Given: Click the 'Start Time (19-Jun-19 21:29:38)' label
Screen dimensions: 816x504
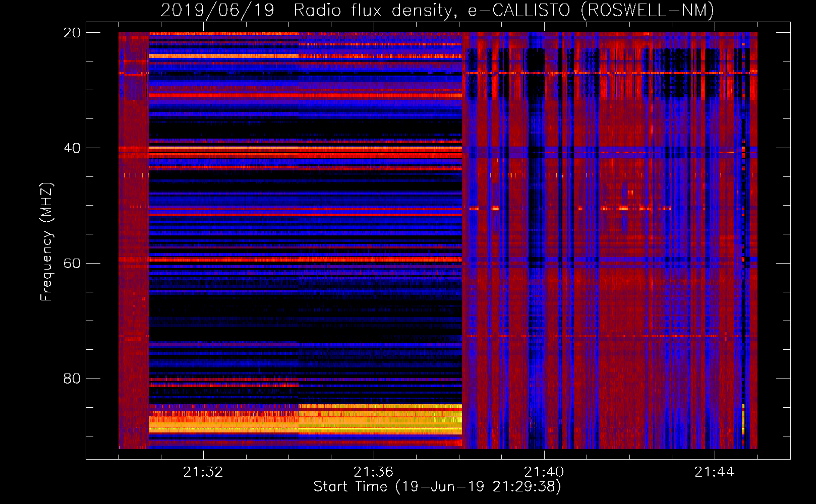Looking at the screenshot, I should (x=437, y=487).
